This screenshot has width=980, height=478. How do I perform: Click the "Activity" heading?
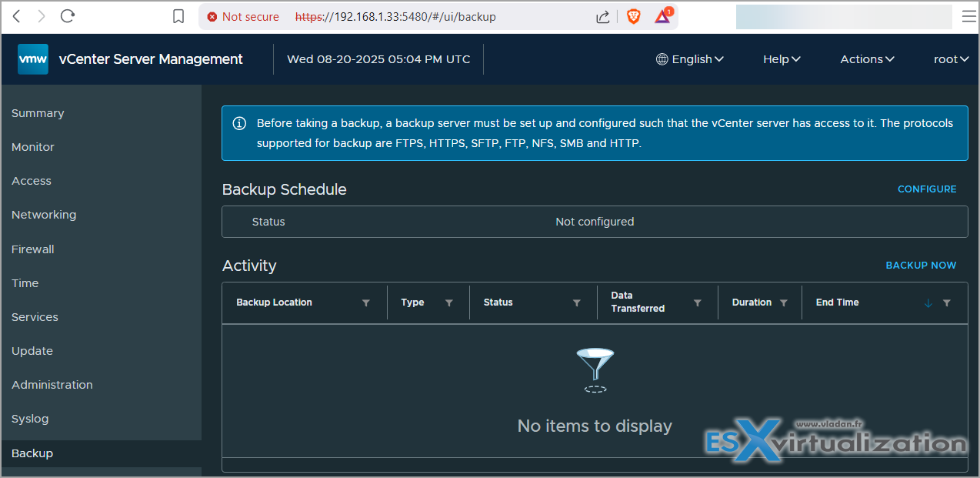point(249,266)
